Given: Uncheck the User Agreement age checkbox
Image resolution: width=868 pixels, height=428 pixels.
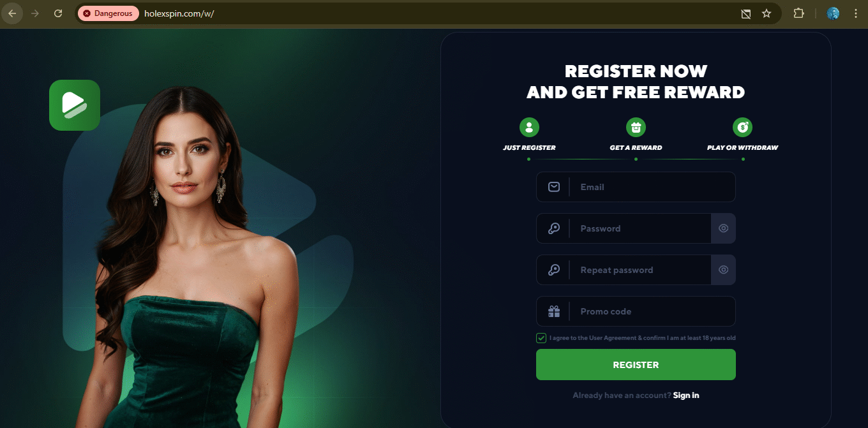Looking at the screenshot, I should pos(541,338).
